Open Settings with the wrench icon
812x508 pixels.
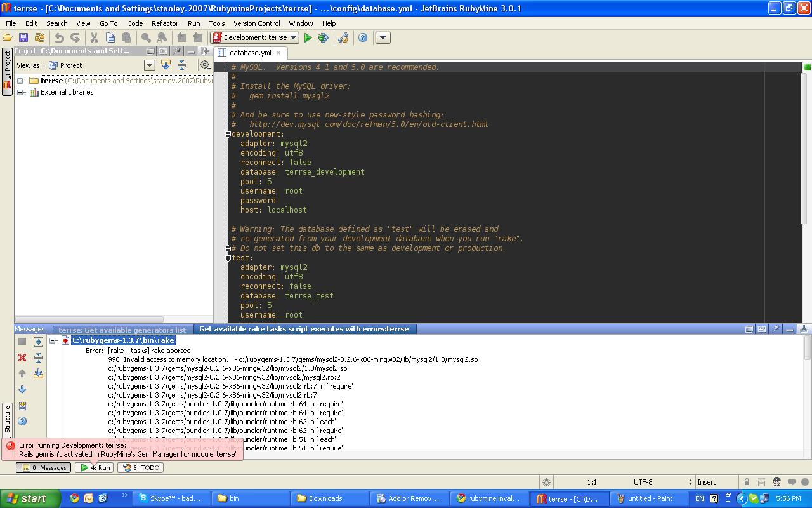point(343,38)
